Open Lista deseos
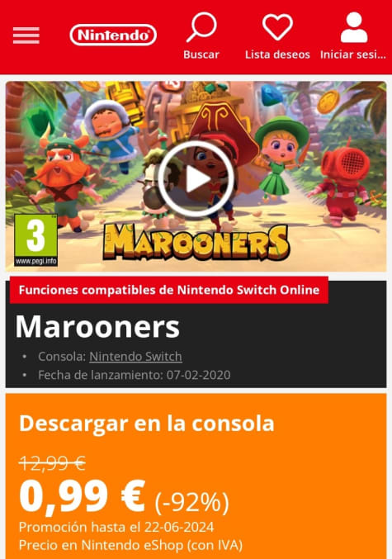392x559 pixels. pos(277,54)
